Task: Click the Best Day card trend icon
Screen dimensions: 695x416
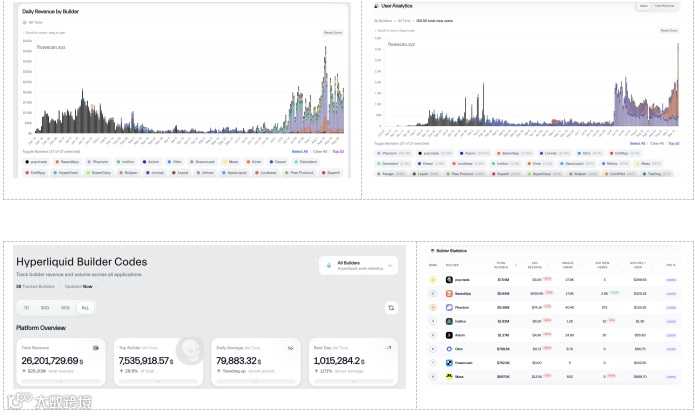Action: pyautogui.click(x=388, y=348)
